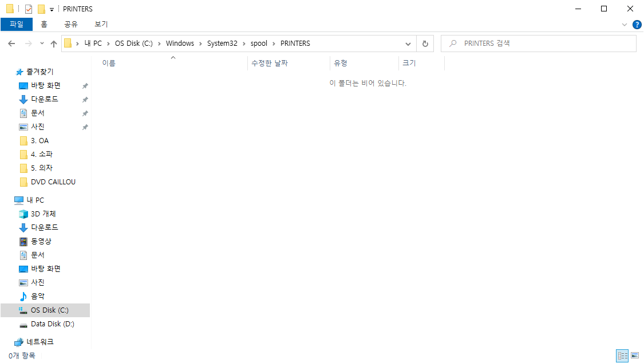
Task: Expand the chevron after Windows in breadcrumb
Action: 200,44
